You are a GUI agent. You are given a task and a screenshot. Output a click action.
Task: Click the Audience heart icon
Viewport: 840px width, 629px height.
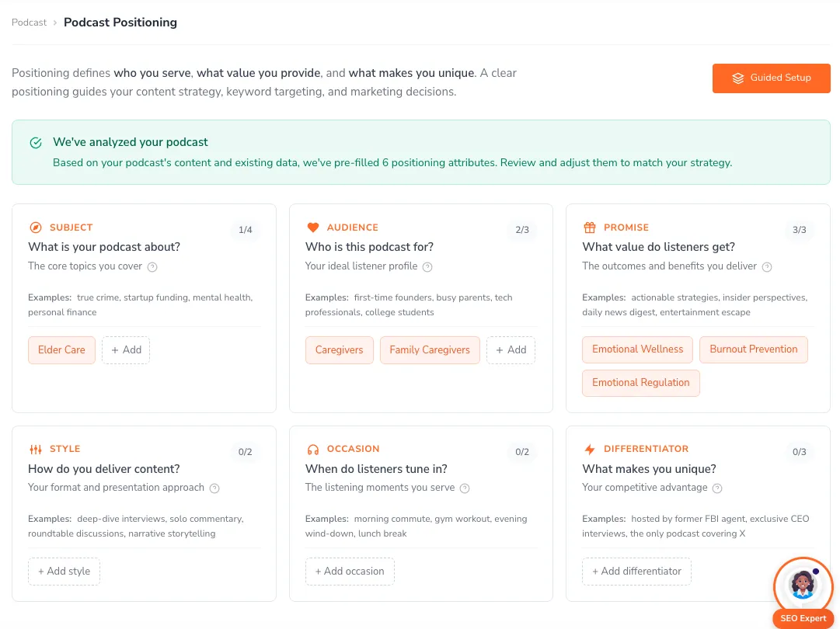pos(312,227)
